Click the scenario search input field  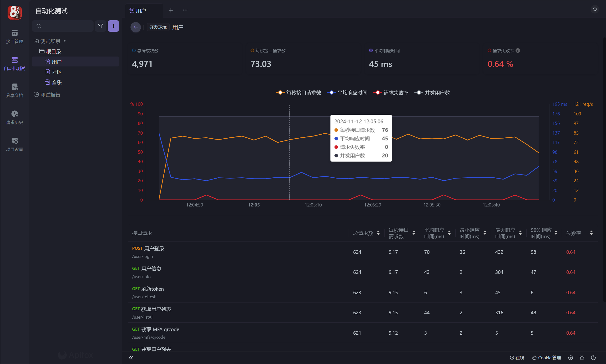(66, 26)
